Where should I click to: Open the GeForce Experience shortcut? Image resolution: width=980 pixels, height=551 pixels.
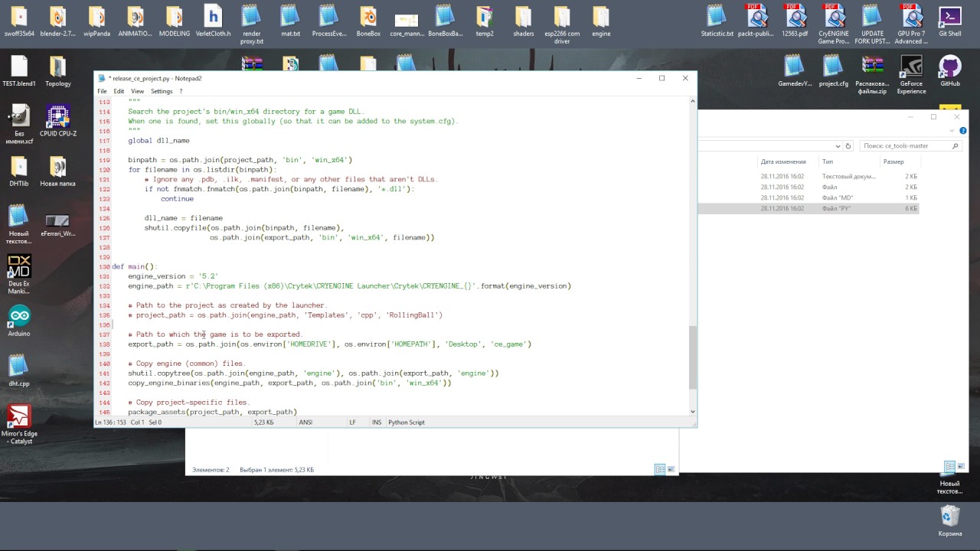pos(911,74)
